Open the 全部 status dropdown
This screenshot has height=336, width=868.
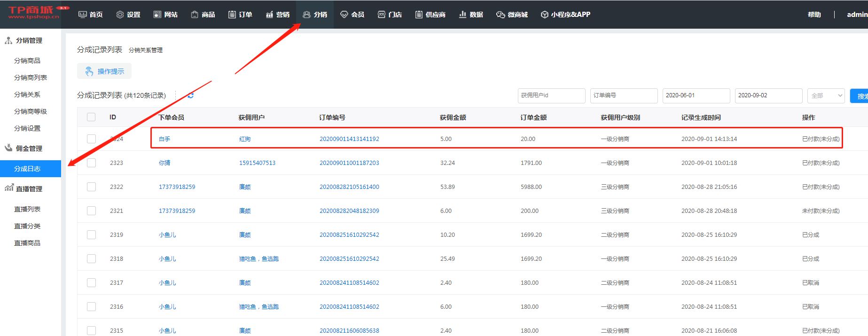coord(826,95)
